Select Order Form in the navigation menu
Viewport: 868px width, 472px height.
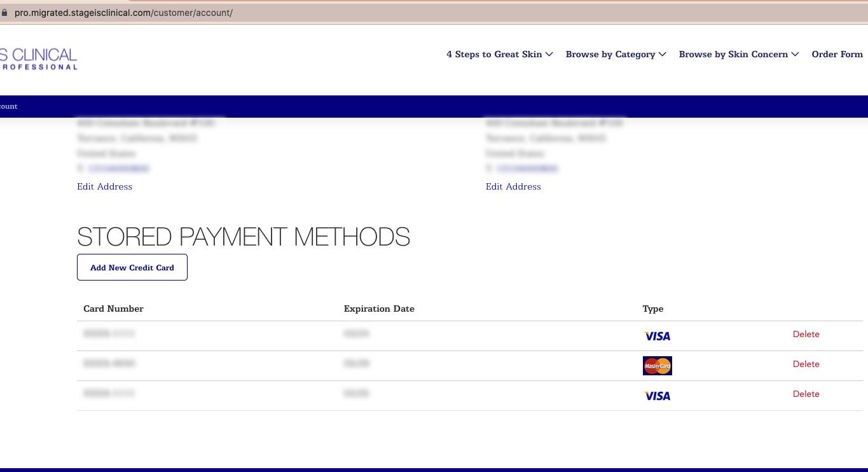pyautogui.click(x=837, y=54)
